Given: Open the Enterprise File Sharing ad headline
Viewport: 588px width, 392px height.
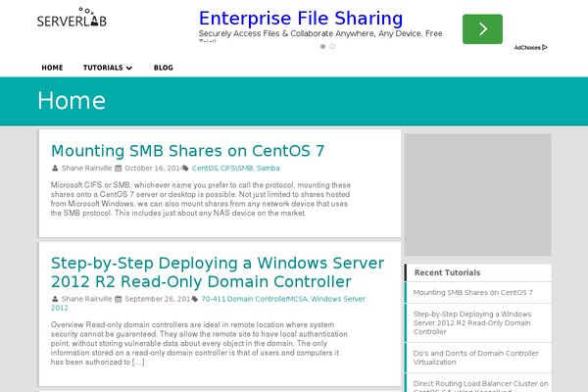Looking at the screenshot, I should 301,19.
